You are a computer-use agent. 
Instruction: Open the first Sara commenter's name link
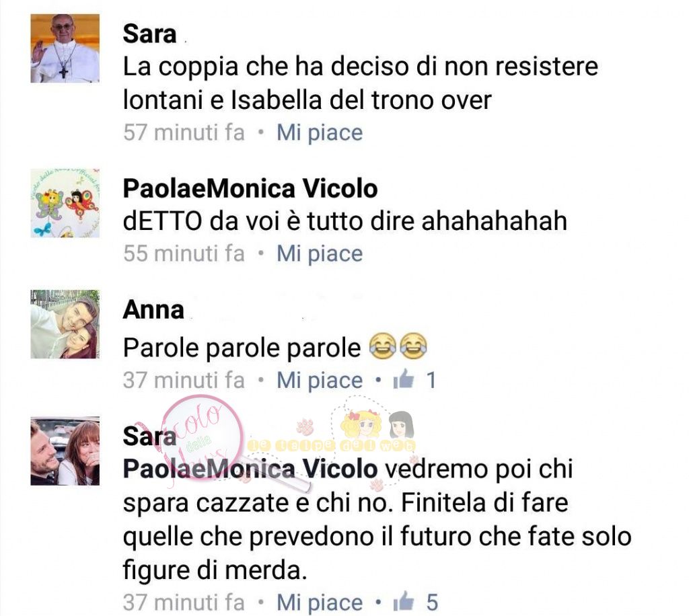pos(149,34)
